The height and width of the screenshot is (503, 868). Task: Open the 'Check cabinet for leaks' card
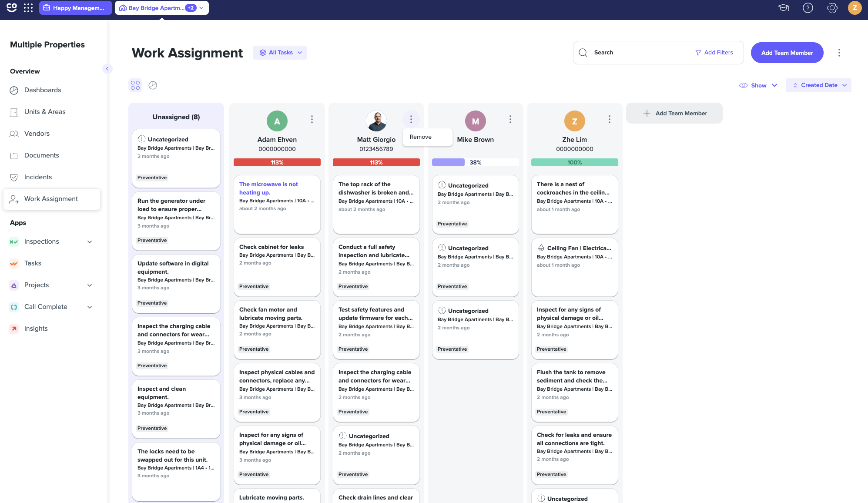[x=277, y=267]
